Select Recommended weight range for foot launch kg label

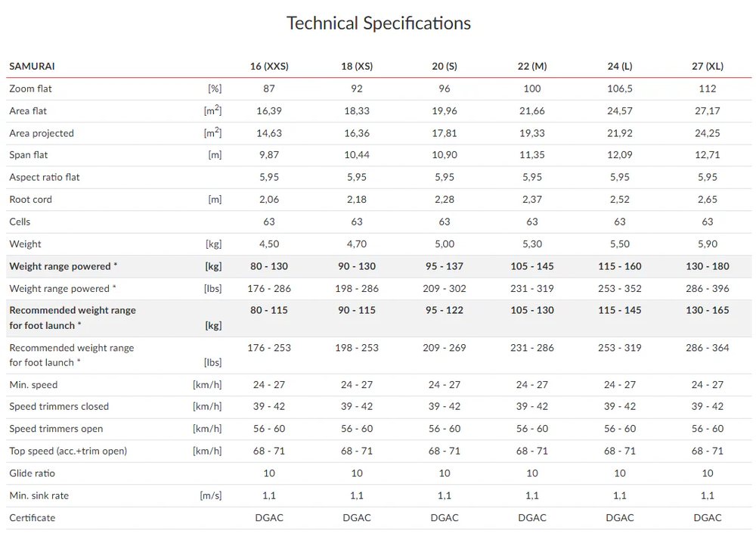(73, 318)
